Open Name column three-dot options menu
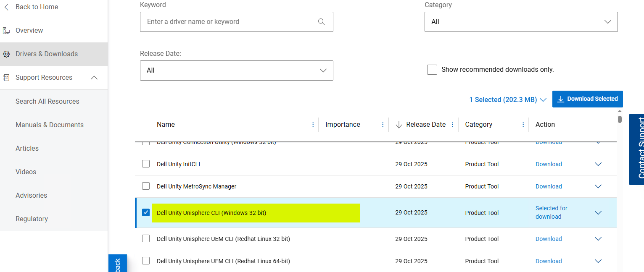The width and height of the screenshot is (644, 272). click(313, 125)
